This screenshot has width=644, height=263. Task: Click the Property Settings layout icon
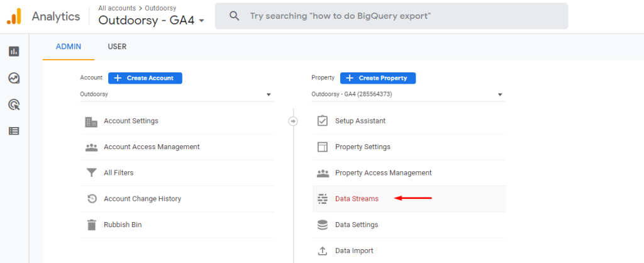pos(323,147)
